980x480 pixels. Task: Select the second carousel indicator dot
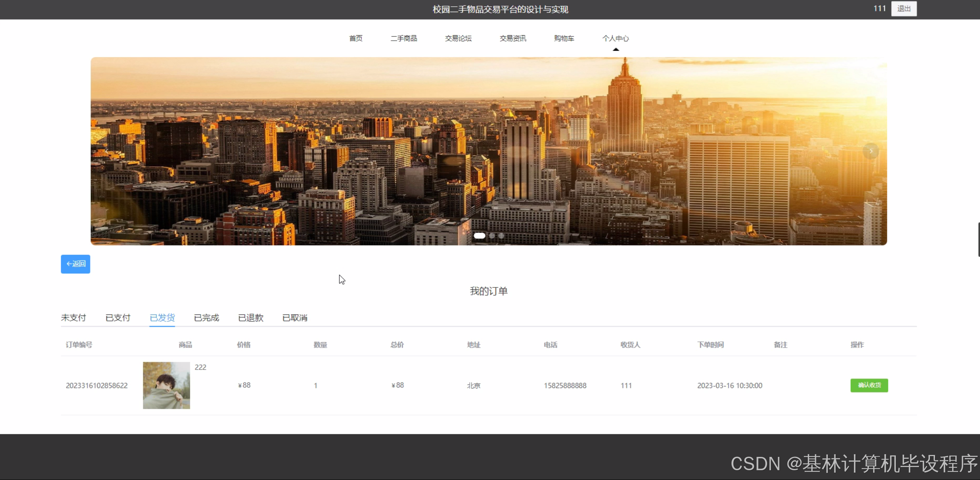coord(492,236)
